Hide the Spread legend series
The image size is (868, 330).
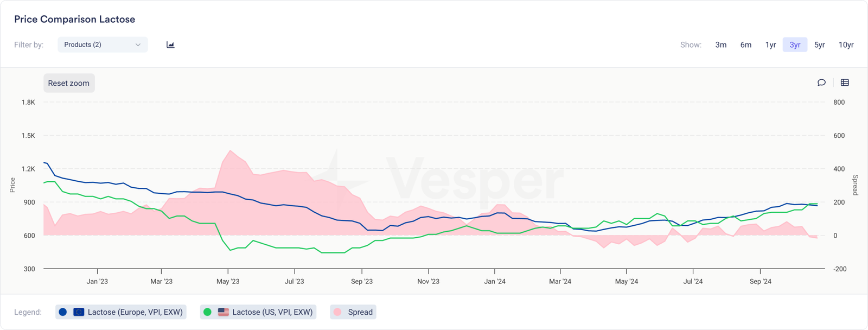coord(360,312)
